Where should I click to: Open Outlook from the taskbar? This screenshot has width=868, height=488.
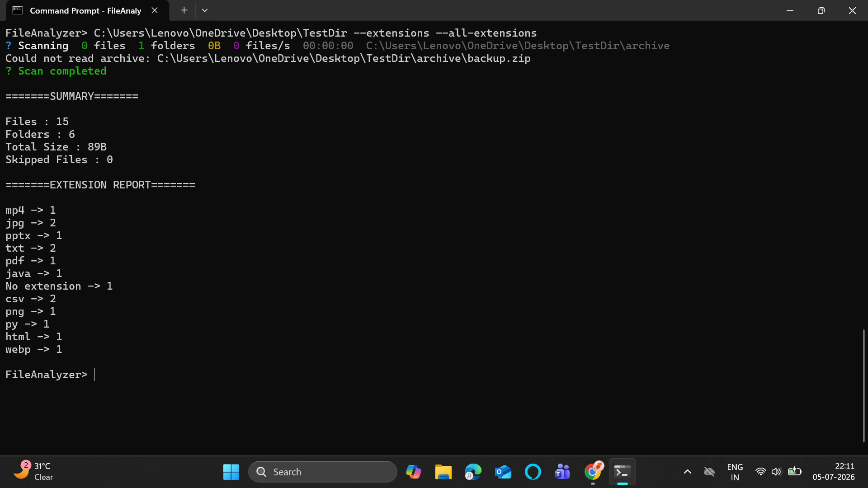pos(503,472)
